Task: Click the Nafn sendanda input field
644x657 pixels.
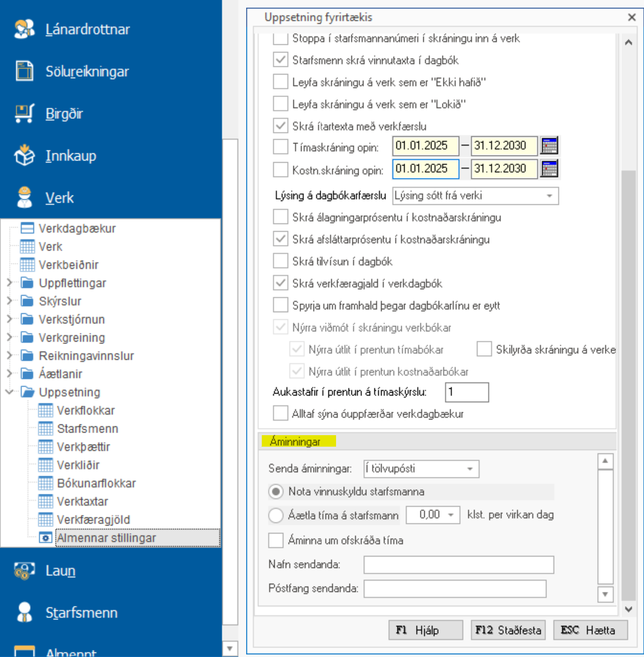Action: click(x=458, y=565)
